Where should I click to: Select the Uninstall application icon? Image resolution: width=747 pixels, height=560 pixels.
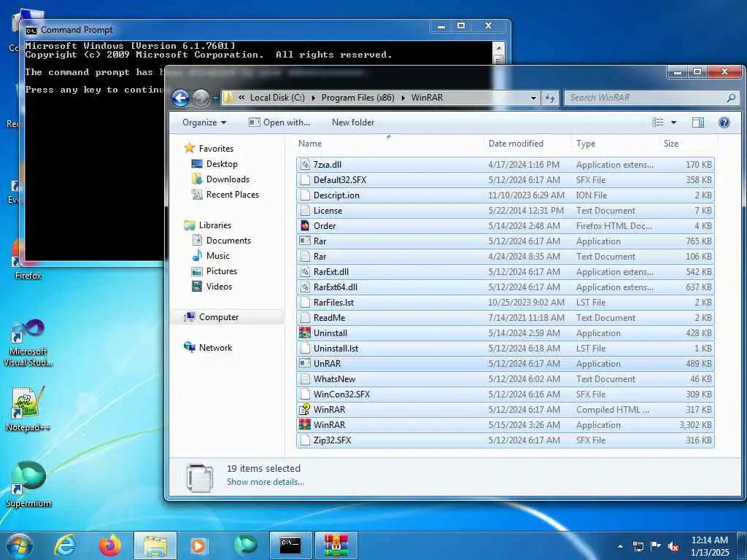tap(305, 332)
